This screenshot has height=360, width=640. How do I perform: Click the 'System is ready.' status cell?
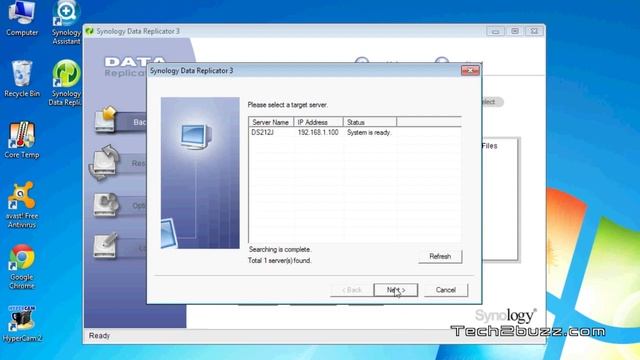point(369,133)
